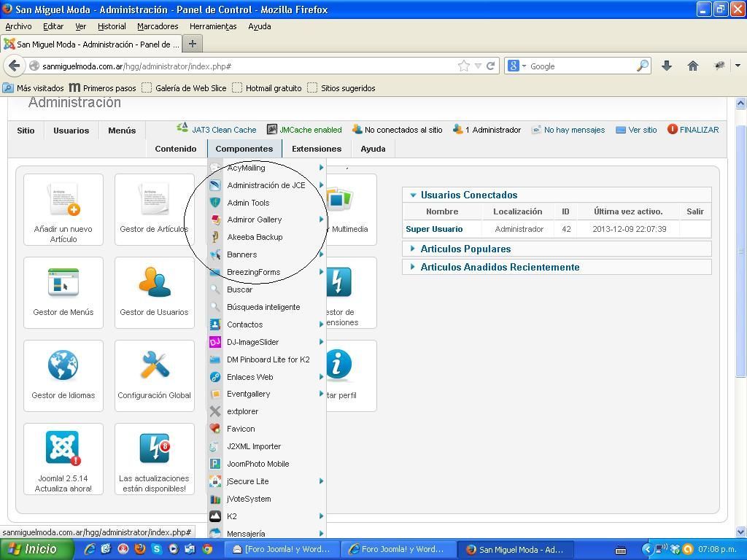
Task: Open the Componentes menu
Action: point(244,149)
